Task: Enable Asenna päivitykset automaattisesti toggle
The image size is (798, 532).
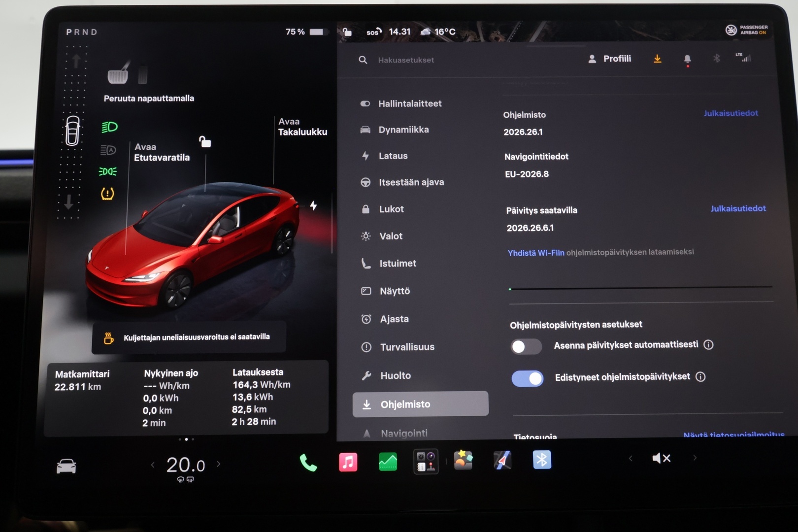Action: (x=526, y=347)
